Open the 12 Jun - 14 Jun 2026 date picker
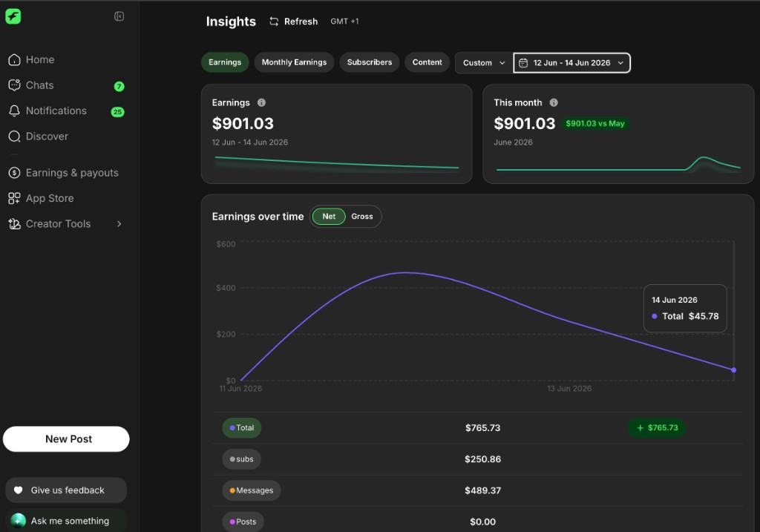Image resolution: width=760 pixels, height=532 pixels. (x=572, y=63)
